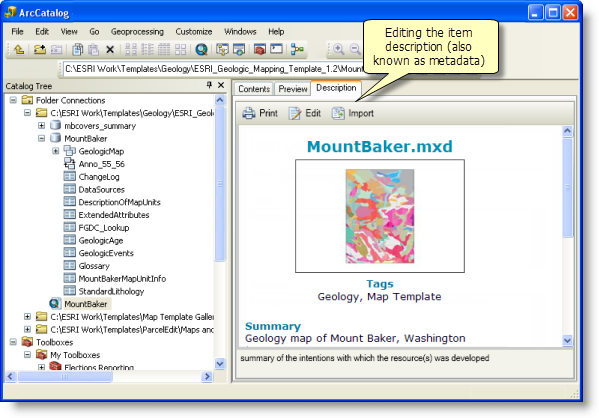Screen dimensions: 599x418
Task: Select the Description tab
Action: (x=336, y=88)
